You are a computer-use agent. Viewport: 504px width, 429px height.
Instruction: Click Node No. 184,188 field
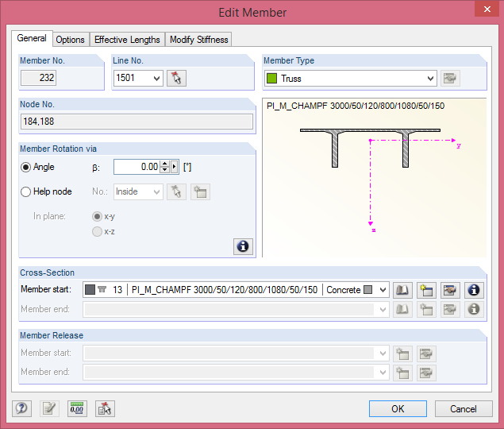click(137, 122)
